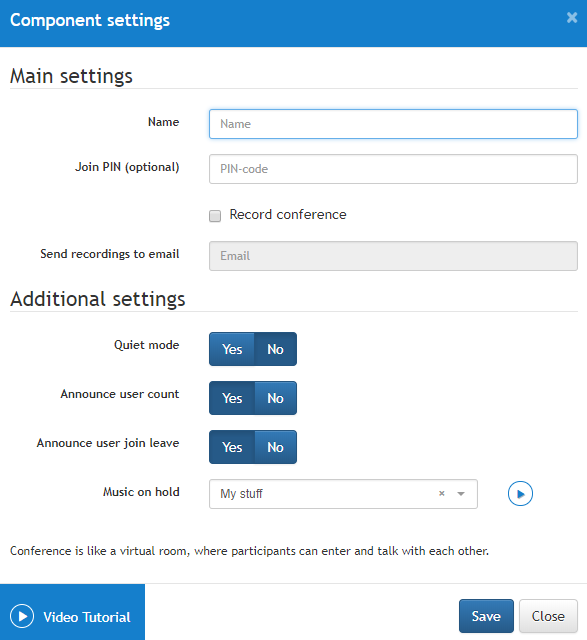Close the Component settings dialog with the X icon
Image resolution: width=587 pixels, height=640 pixels.
tap(572, 18)
